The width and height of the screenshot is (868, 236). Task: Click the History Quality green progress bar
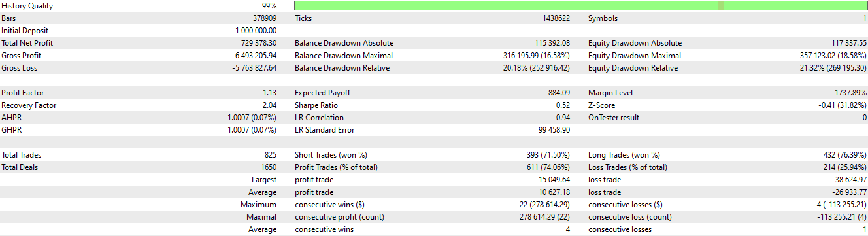581,6
